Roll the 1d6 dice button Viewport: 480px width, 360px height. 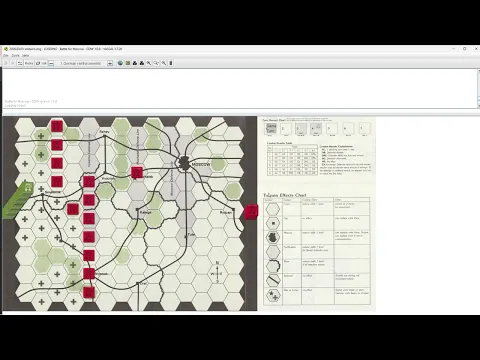(x=41, y=63)
